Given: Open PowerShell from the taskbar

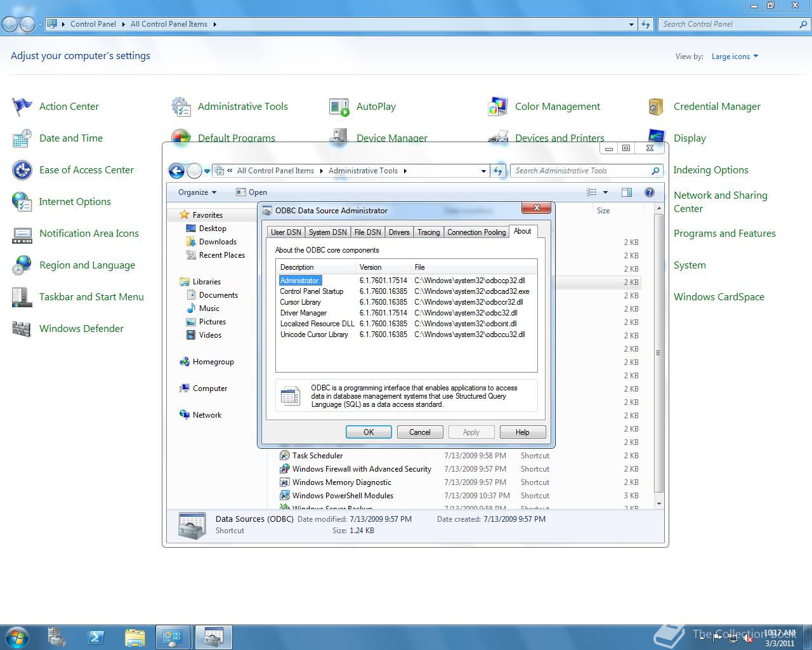Looking at the screenshot, I should [x=96, y=637].
